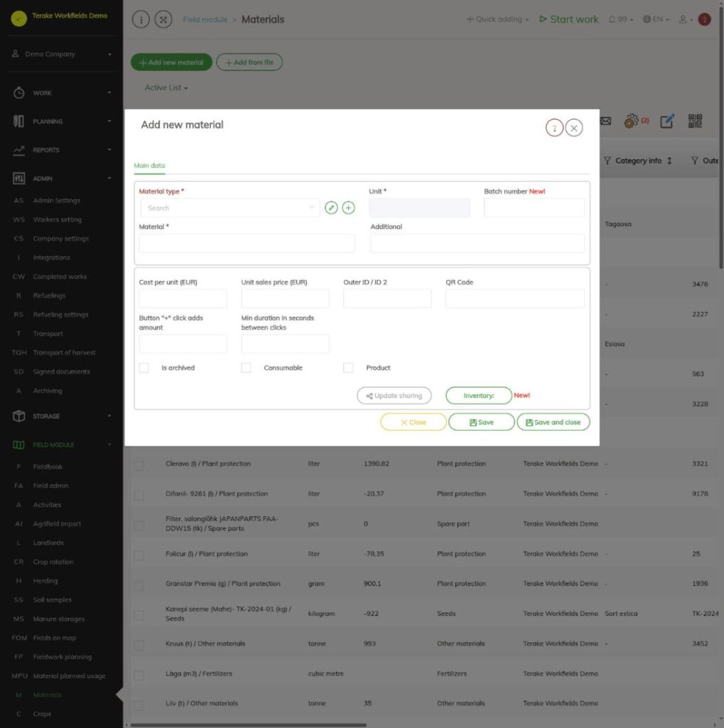Click the edit note icon in toolbar

pyautogui.click(x=667, y=121)
